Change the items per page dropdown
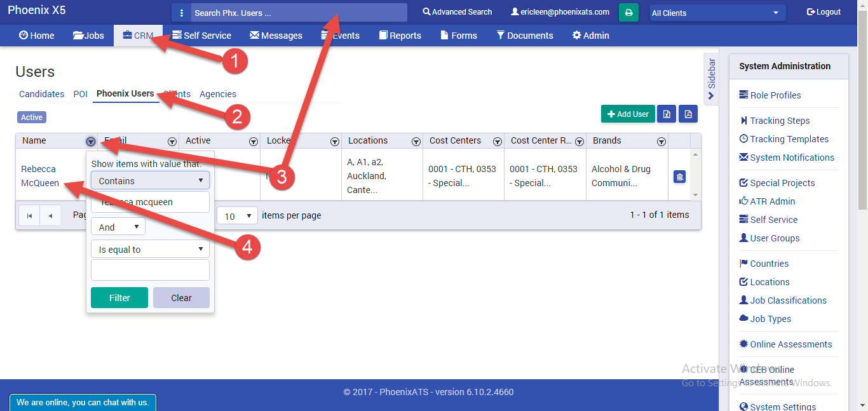The width and height of the screenshot is (868, 411). [x=237, y=216]
